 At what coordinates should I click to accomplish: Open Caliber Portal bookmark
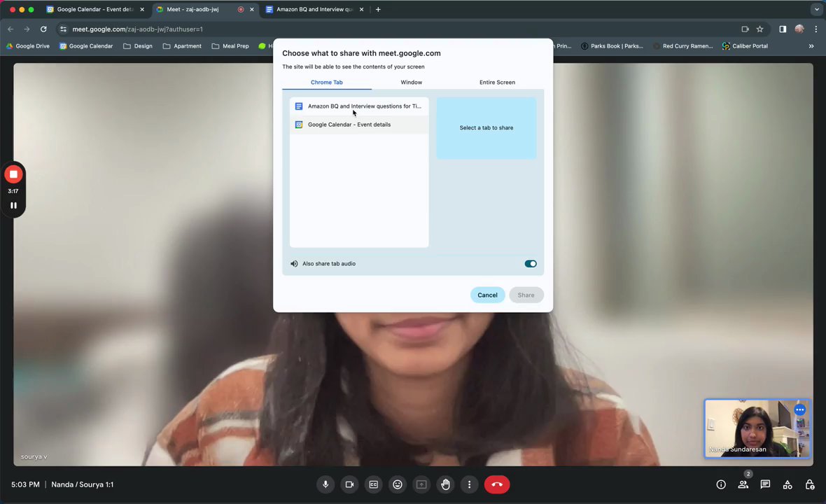[745, 46]
